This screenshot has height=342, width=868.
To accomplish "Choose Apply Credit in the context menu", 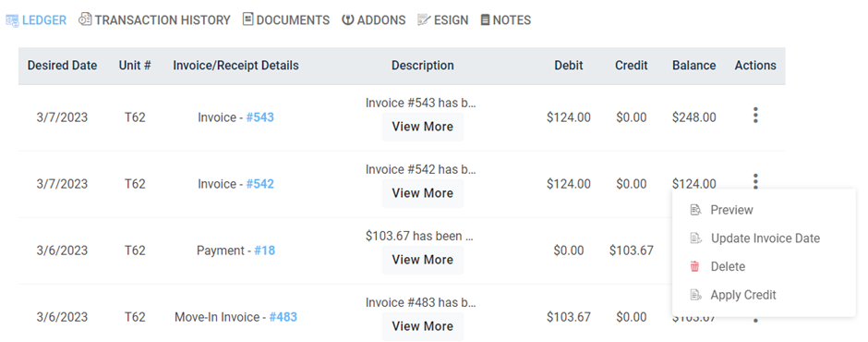I will pos(743,295).
